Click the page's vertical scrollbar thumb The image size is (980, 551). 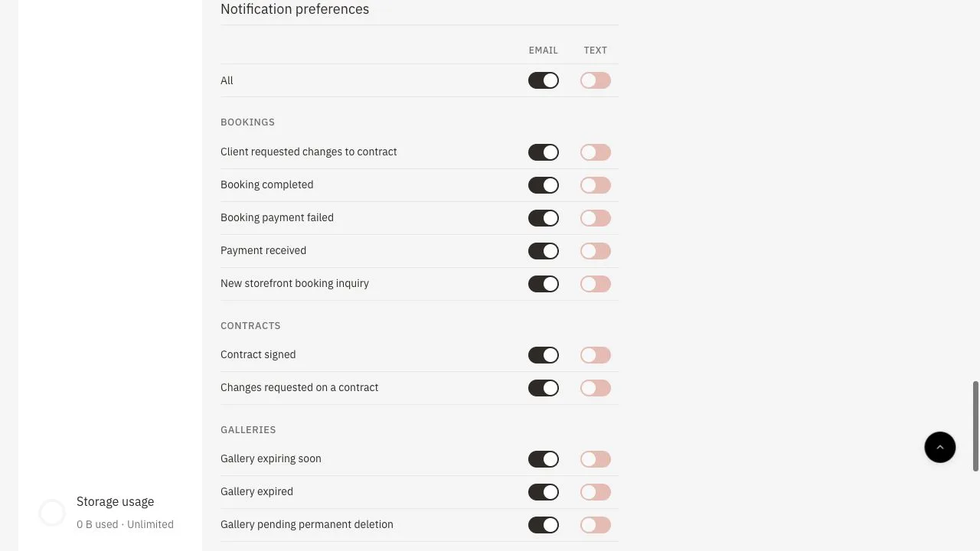[x=975, y=425]
